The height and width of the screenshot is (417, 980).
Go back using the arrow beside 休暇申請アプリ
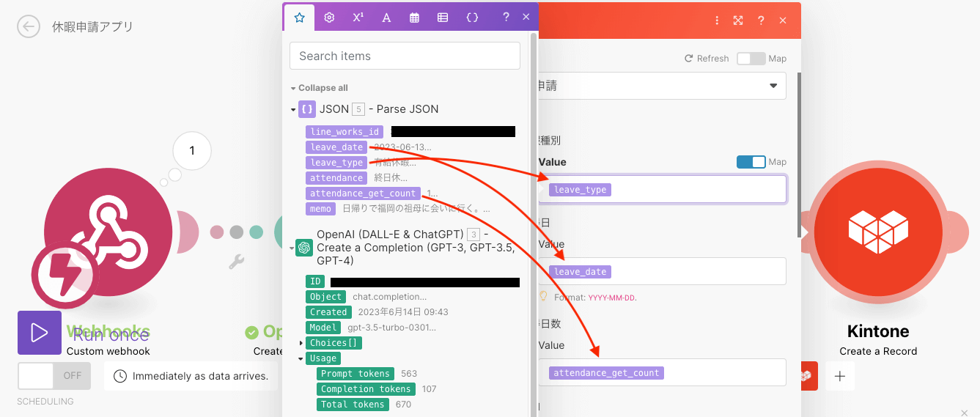tap(29, 27)
